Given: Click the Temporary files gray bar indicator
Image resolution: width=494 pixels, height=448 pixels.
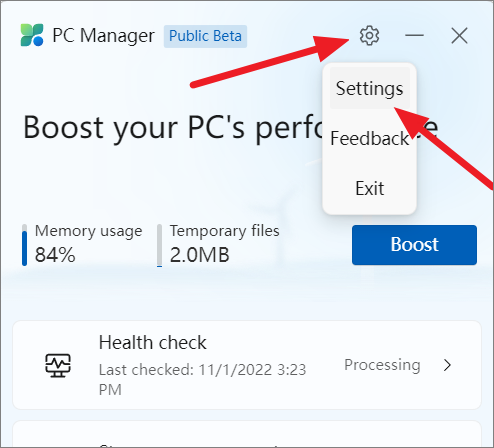Looking at the screenshot, I should 160,245.
